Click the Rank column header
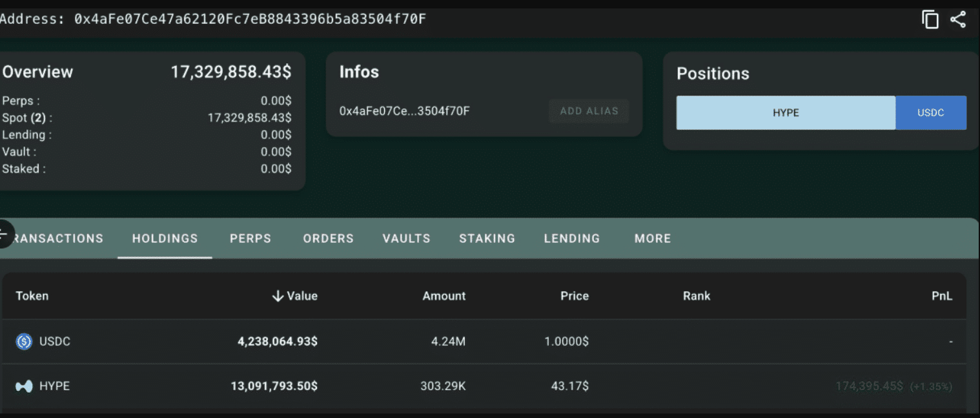 [697, 296]
